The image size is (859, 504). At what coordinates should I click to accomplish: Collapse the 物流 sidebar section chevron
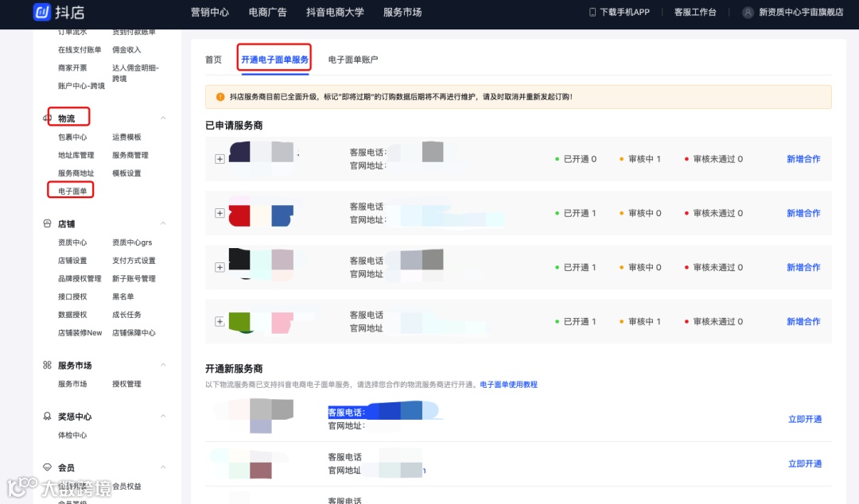(x=163, y=118)
